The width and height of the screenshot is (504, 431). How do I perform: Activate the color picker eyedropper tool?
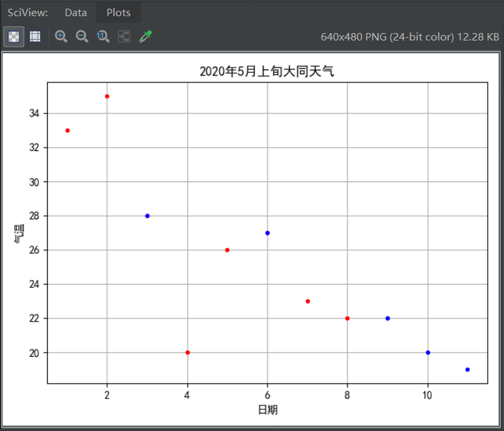click(146, 36)
